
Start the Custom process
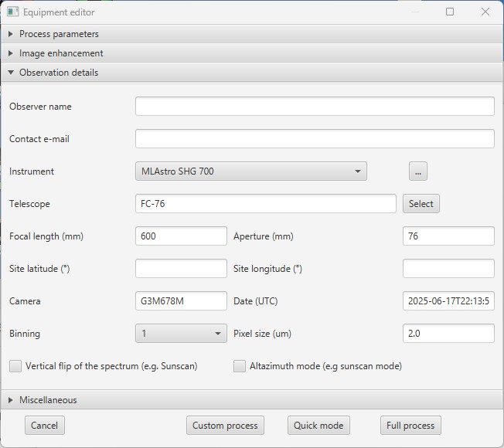(225, 426)
